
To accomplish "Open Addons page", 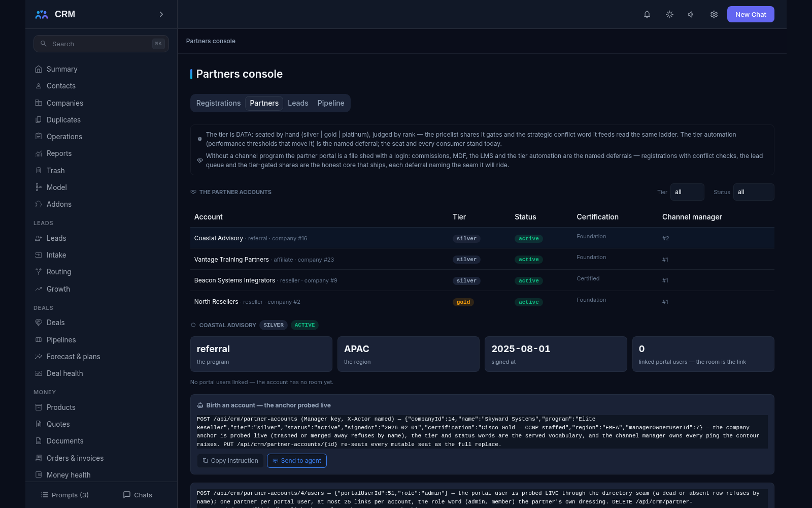I will 101,204.
